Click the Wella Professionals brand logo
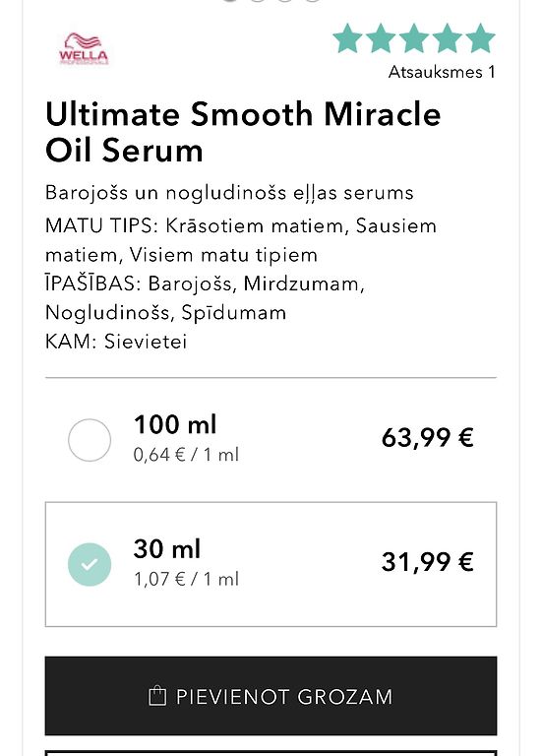The height and width of the screenshot is (756, 542). pyautogui.click(x=84, y=48)
